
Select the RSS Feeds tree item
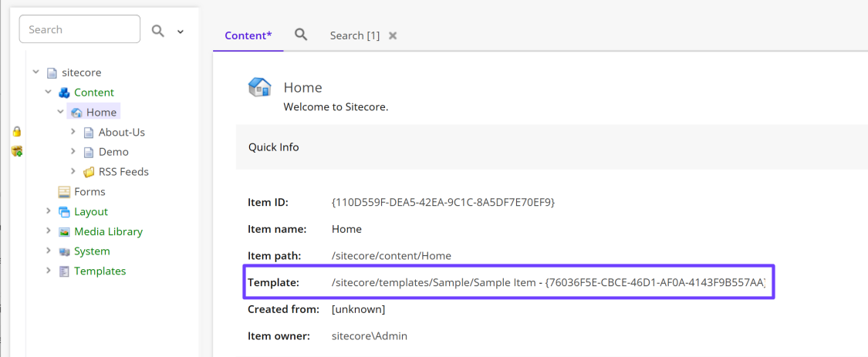123,172
